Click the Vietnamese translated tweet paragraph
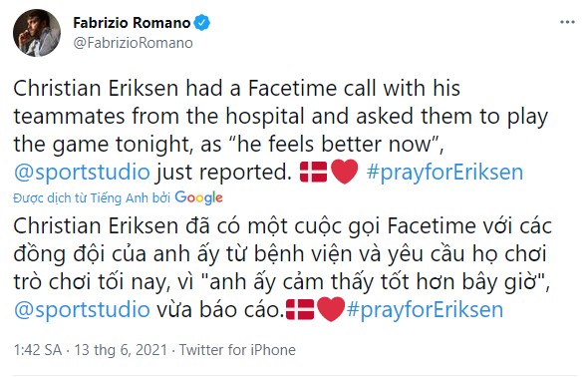This screenshot has width=588, height=377. (x=283, y=268)
